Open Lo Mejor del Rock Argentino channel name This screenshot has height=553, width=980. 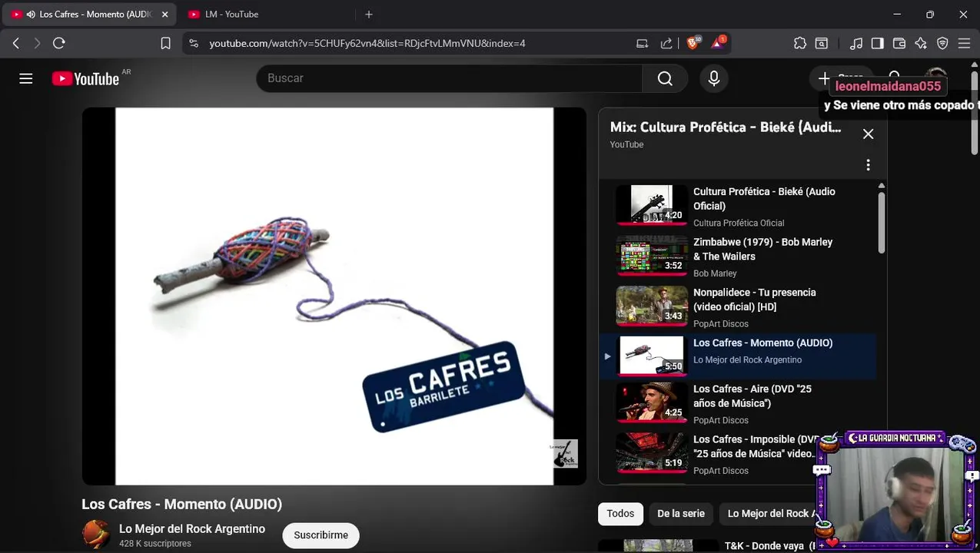[x=192, y=528]
